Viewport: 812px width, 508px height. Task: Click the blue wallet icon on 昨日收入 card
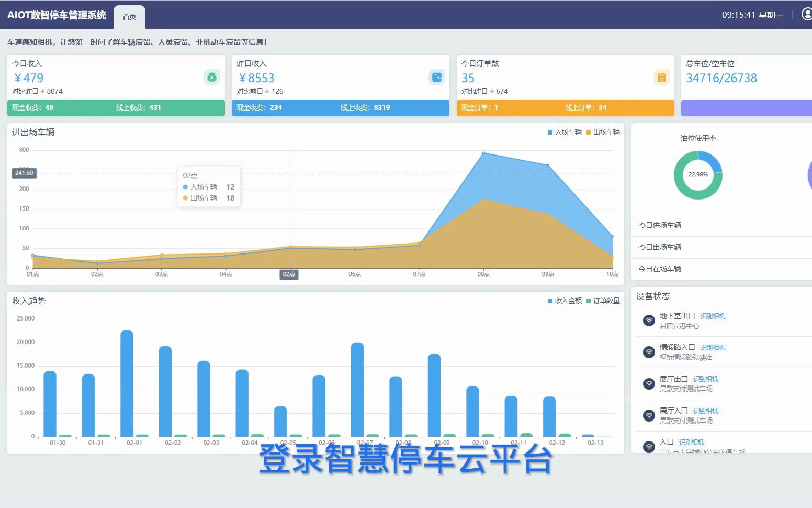436,77
